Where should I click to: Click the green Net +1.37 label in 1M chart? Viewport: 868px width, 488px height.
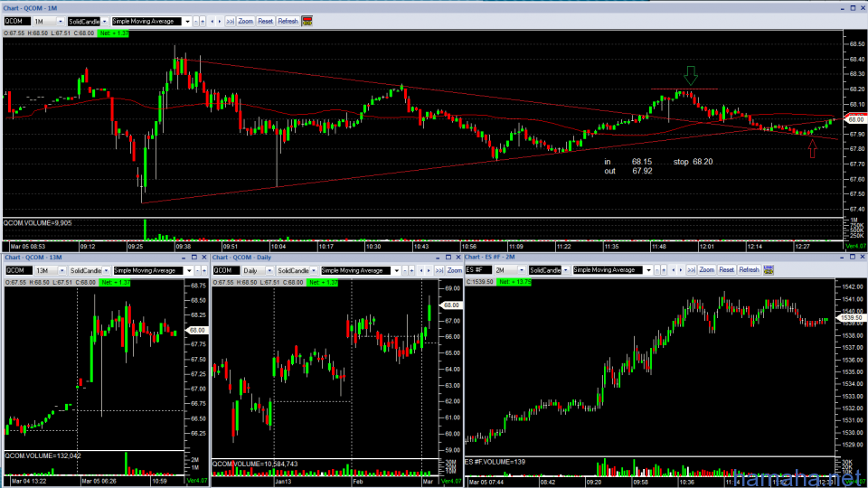[114, 33]
